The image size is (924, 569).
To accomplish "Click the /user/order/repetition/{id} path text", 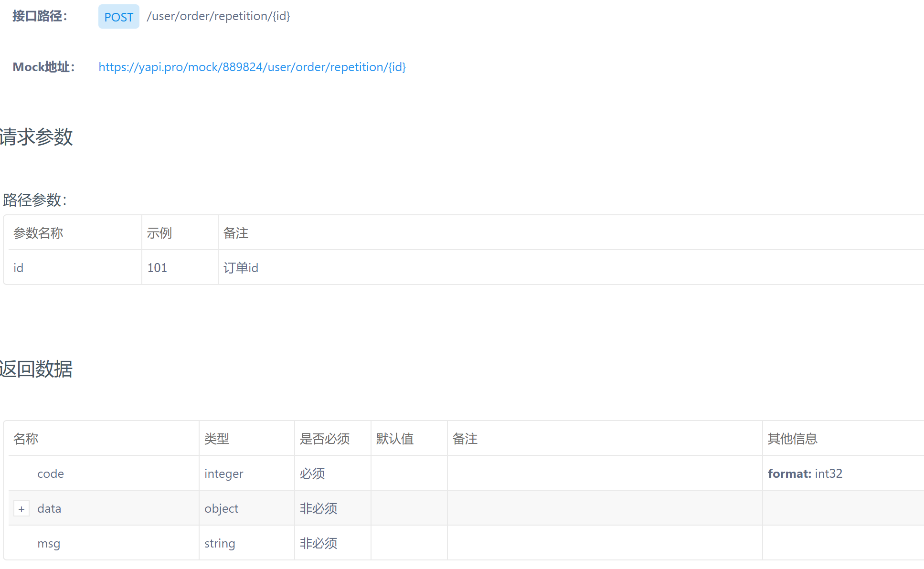I will [x=218, y=16].
